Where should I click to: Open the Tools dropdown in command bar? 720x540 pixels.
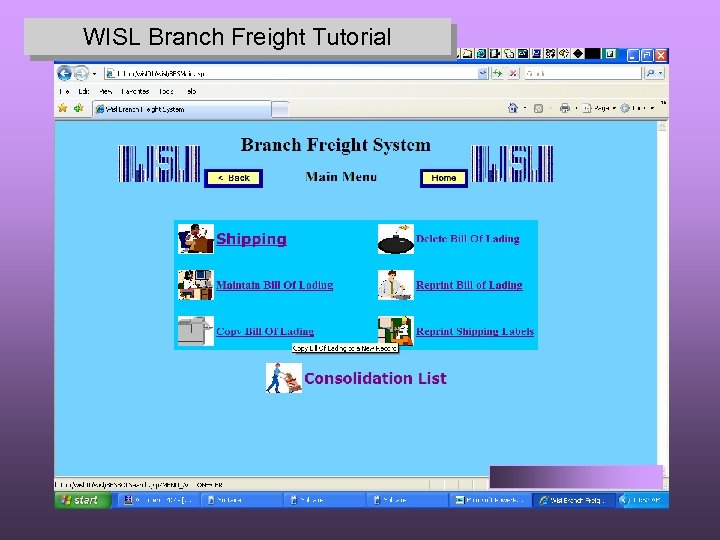pos(637,108)
